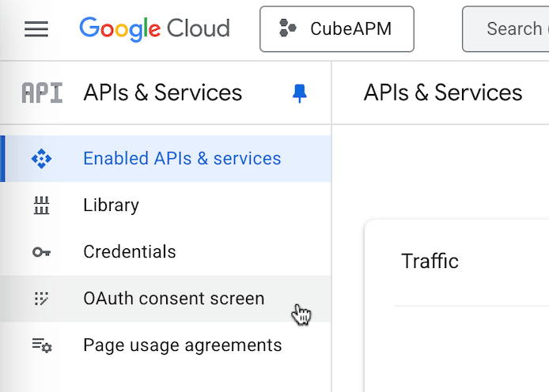
Task: Click the project hexagon icon in CubeAPM button
Action: 287,28
